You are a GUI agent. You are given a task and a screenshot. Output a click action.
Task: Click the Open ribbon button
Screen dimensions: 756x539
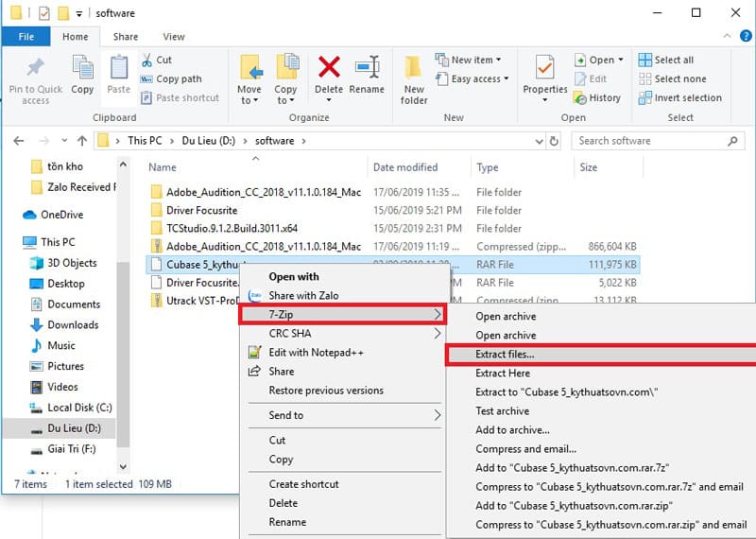(598, 60)
